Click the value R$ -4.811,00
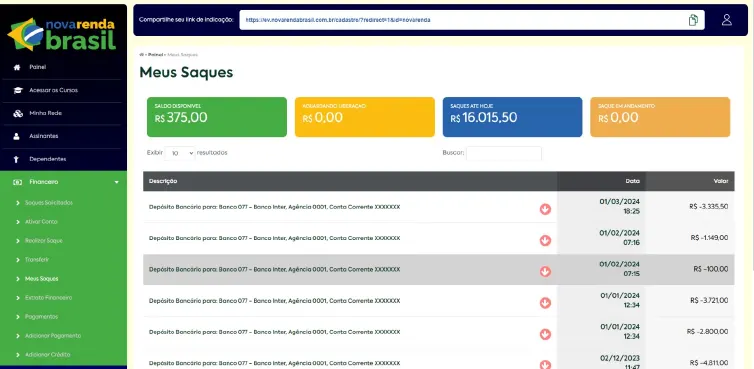 click(709, 363)
